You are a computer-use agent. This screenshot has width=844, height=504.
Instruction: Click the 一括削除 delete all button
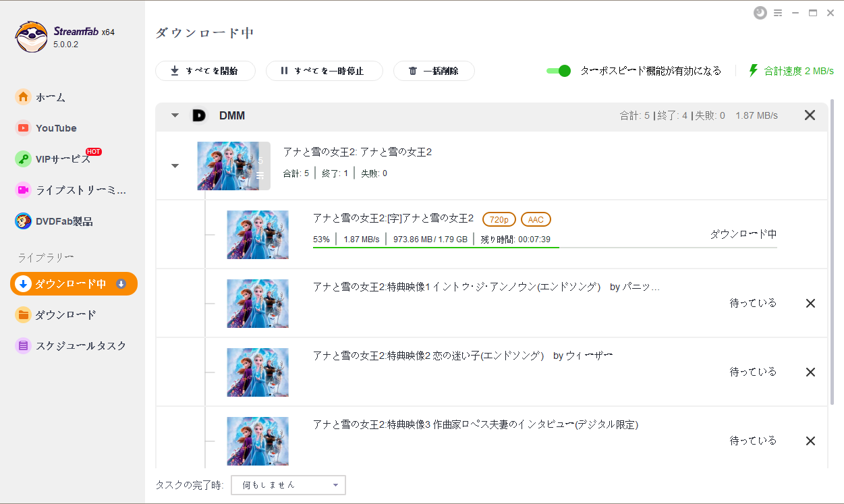[x=434, y=71]
